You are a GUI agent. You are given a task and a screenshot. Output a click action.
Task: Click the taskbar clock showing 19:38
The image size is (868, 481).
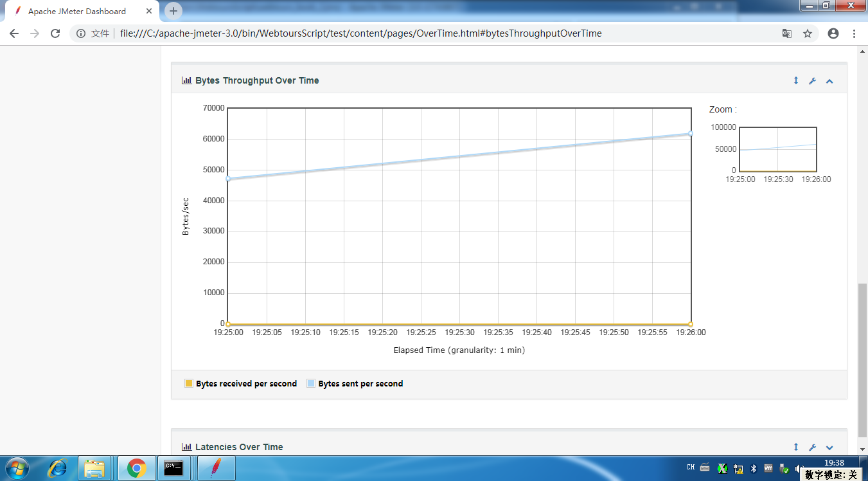(833, 462)
